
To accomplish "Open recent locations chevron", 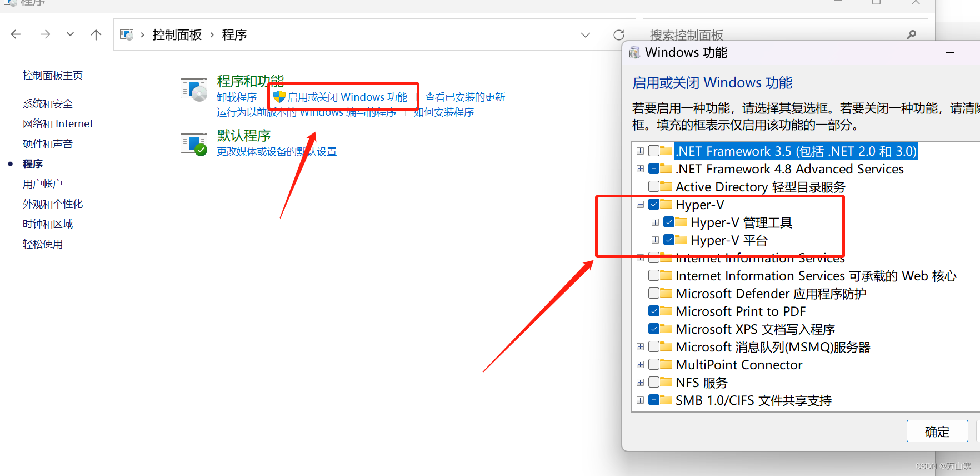I will pyautogui.click(x=70, y=34).
